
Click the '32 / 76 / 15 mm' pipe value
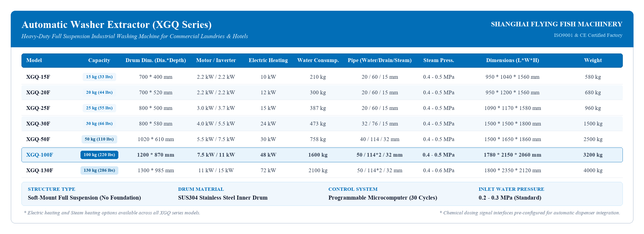pos(380,124)
